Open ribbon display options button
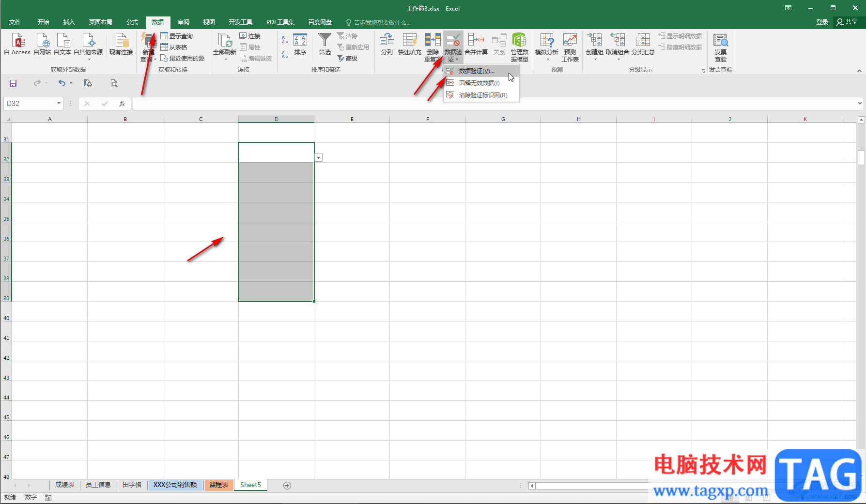 point(789,8)
